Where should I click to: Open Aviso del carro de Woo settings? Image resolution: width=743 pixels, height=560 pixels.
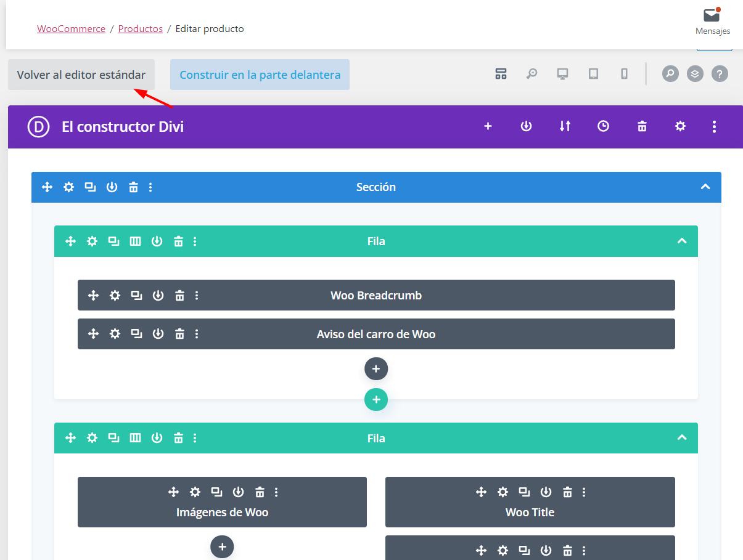(115, 334)
